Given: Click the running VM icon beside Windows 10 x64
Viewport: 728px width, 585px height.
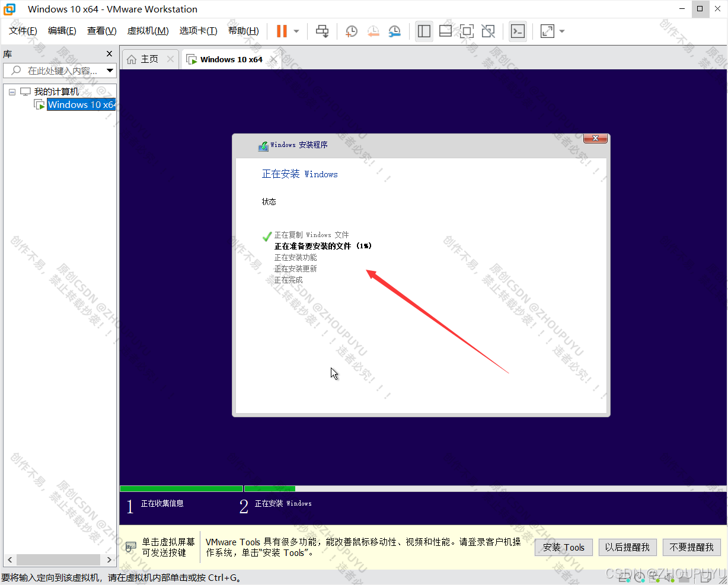Looking at the screenshot, I should 39,104.
